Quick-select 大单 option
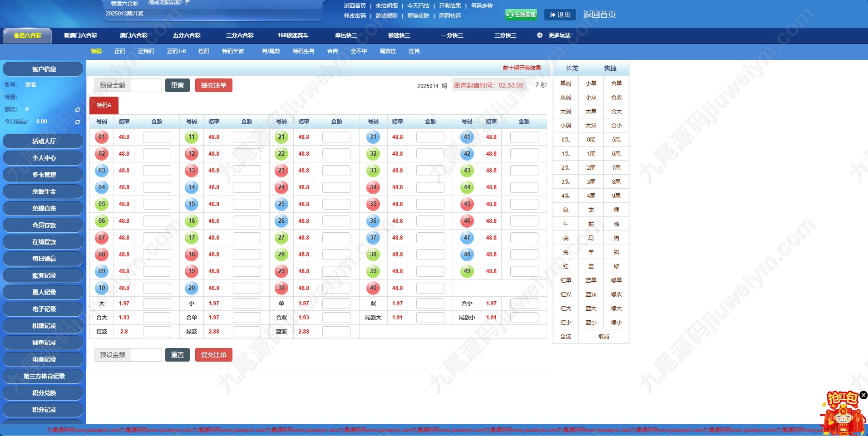This screenshot has height=436, width=868. tap(591, 112)
